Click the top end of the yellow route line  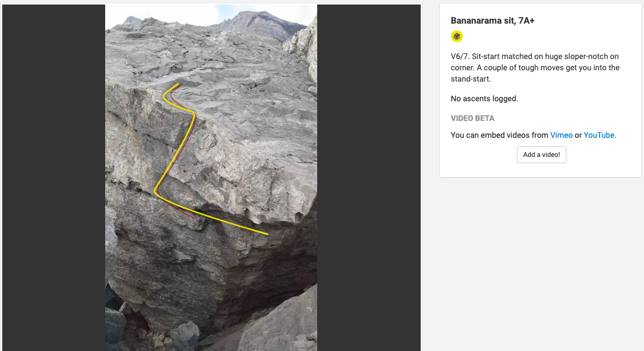[x=178, y=84]
